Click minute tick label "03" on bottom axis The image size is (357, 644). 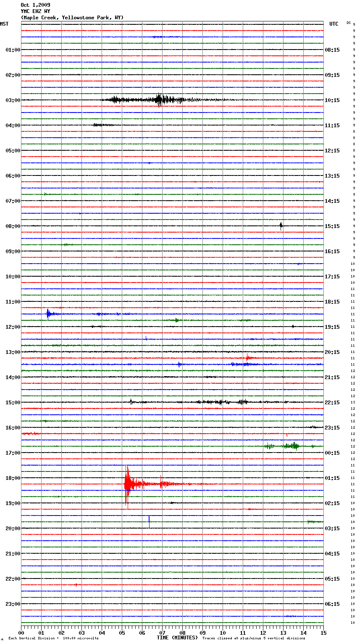(81, 633)
